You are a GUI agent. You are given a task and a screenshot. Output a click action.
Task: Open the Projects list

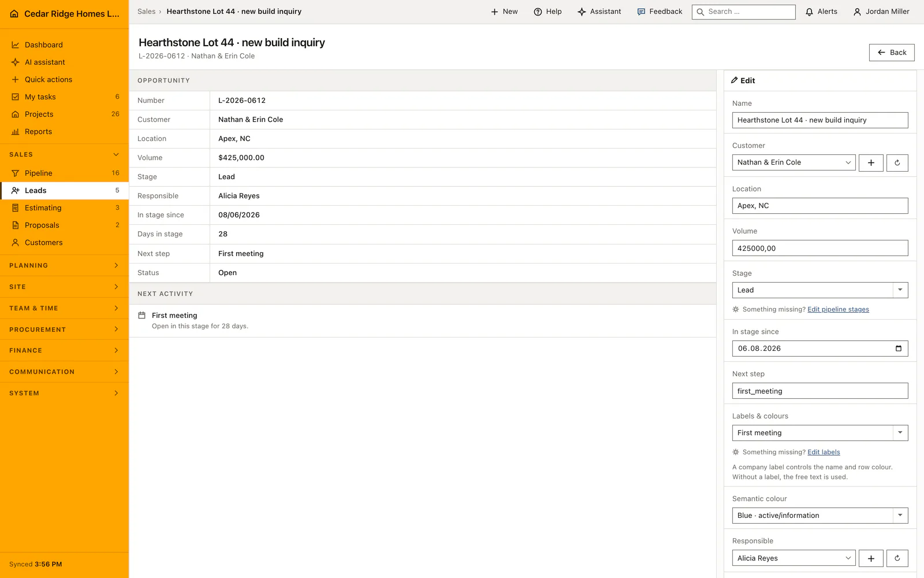[64, 114]
